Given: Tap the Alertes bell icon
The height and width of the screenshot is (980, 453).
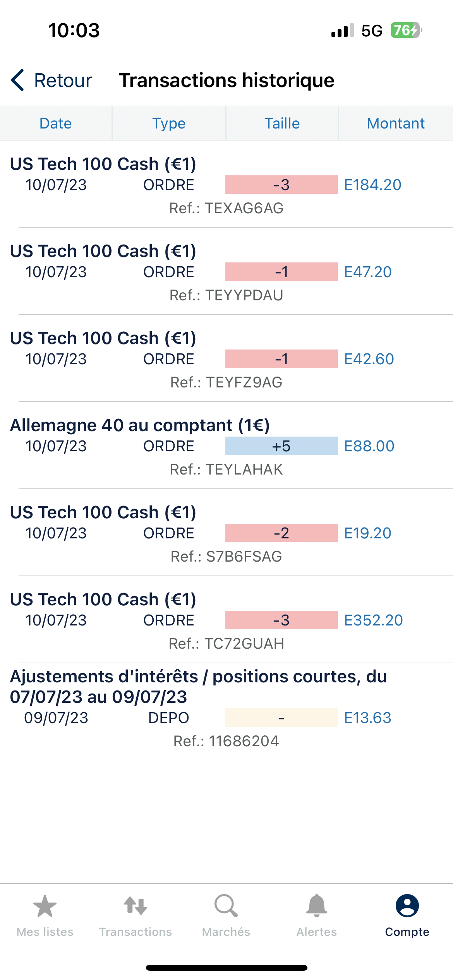Looking at the screenshot, I should pyautogui.click(x=317, y=906).
